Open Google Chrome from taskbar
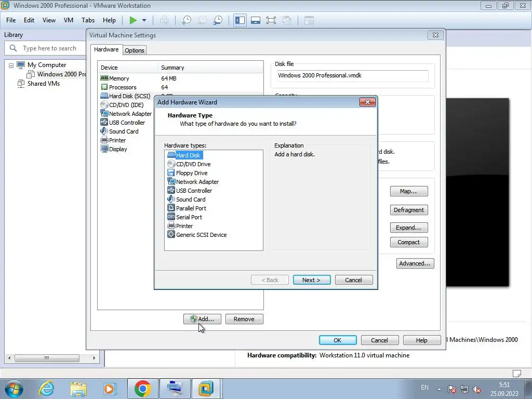This screenshot has height=399, width=532. [142, 389]
